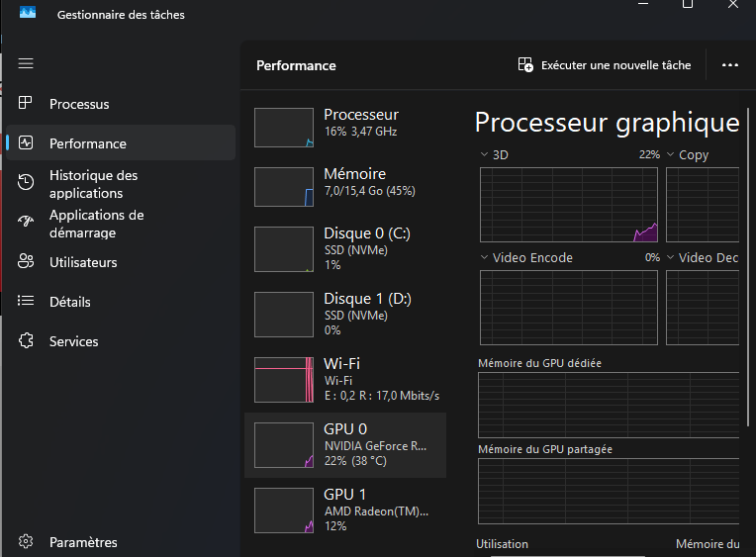Open the Utilisateurs page icon
This screenshot has width=756, height=557.
click(x=27, y=262)
